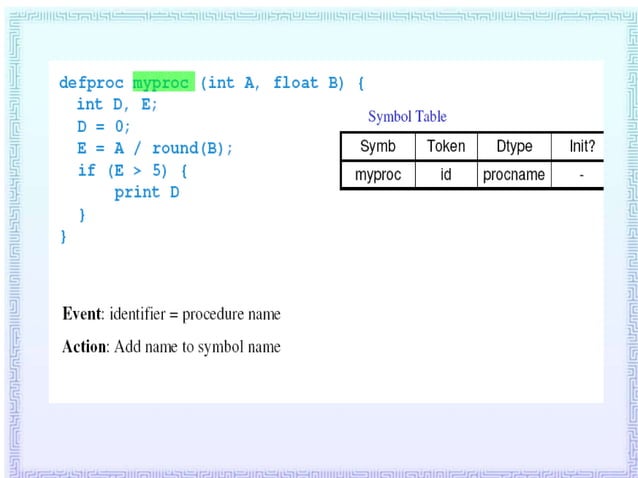This screenshot has height=478, width=638.
Task: Click the '(int A,' parameter in code
Action: [230, 83]
